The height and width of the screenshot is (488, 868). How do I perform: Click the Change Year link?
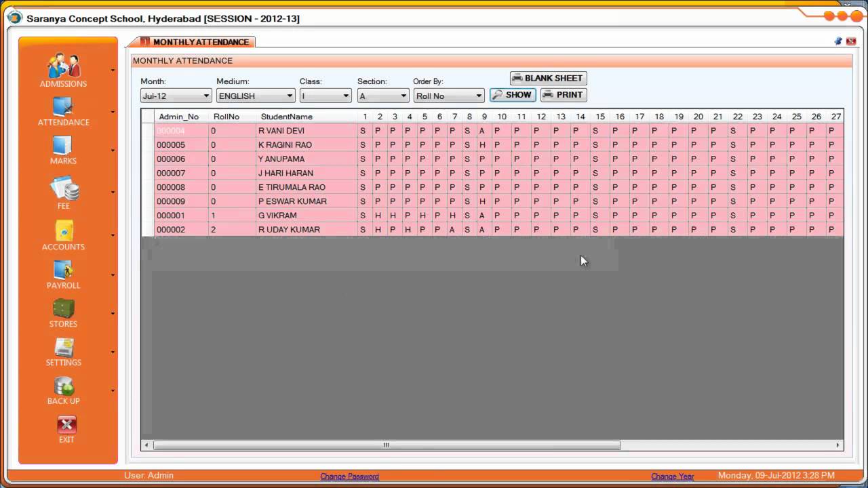(672, 476)
